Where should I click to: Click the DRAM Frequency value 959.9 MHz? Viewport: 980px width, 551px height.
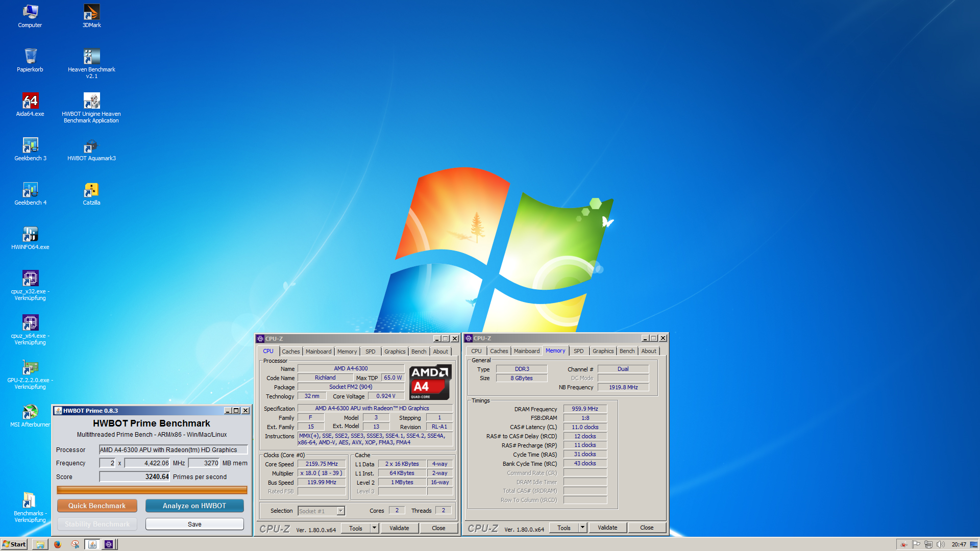pyautogui.click(x=585, y=409)
